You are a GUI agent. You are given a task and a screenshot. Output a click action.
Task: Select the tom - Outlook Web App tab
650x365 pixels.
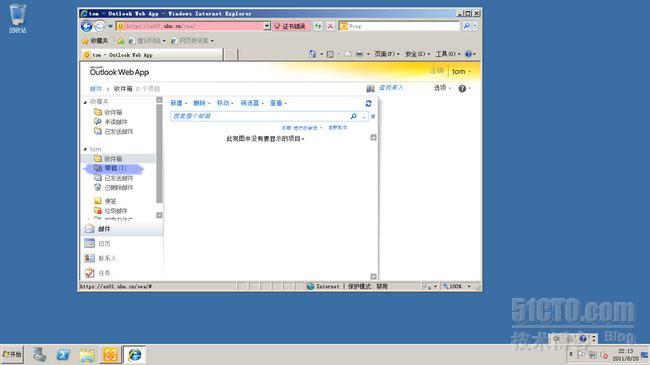tap(152, 55)
